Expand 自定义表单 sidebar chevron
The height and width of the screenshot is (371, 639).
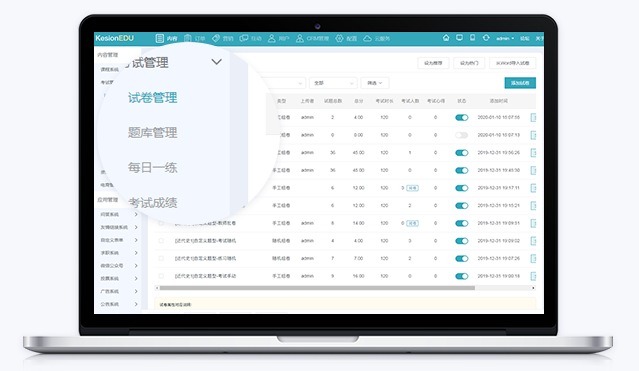(x=136, y=240)
